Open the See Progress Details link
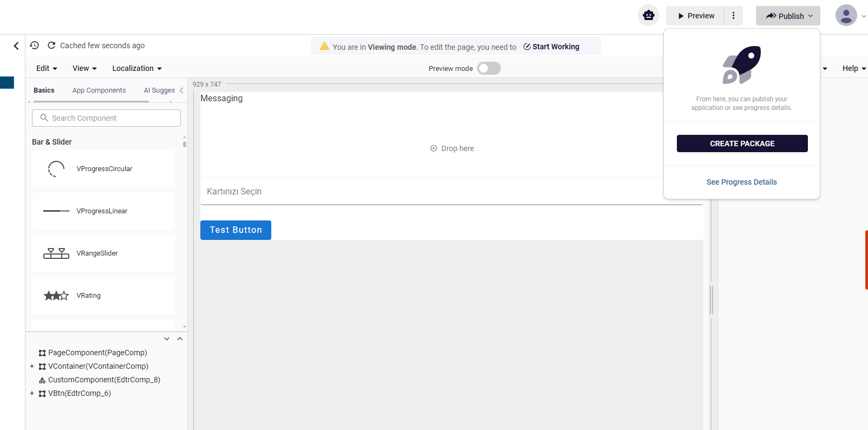 pos(741,182)
